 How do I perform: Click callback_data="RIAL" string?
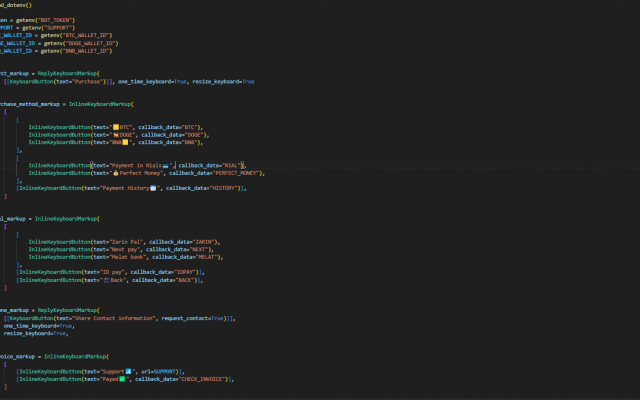coord(210,165)
